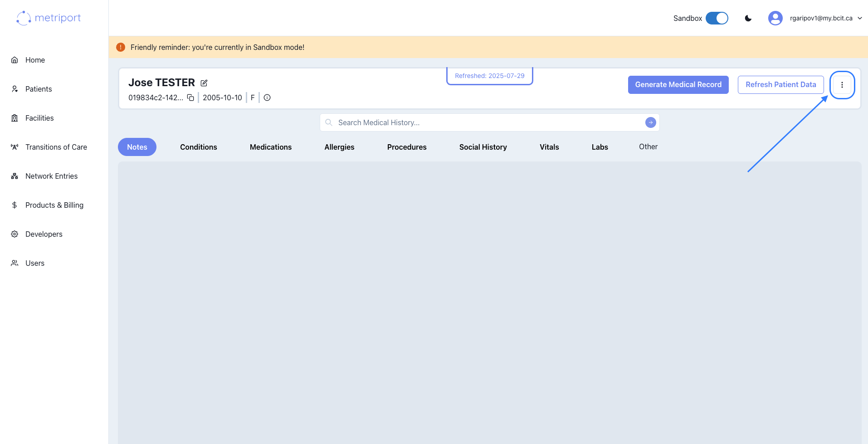This screenshot has height=444, width=868.
Task: Open the Social History tab
Action: point(483,147)
